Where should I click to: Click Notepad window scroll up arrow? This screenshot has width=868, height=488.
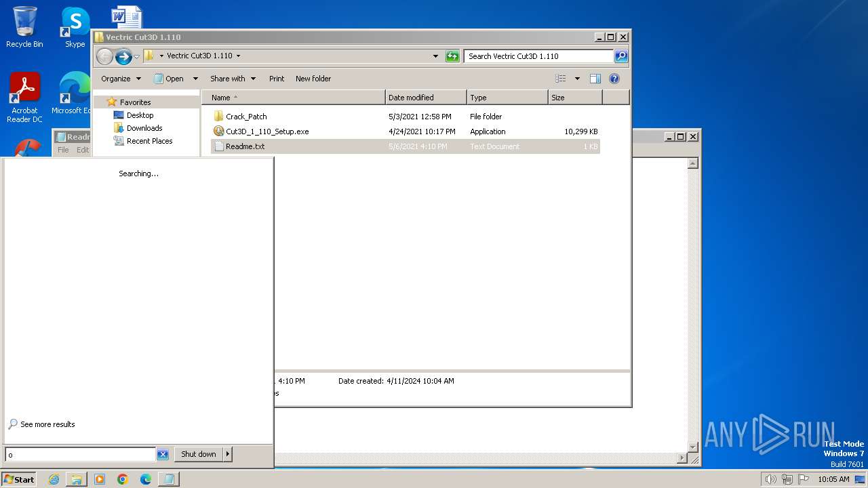click(x=693, y=163)
